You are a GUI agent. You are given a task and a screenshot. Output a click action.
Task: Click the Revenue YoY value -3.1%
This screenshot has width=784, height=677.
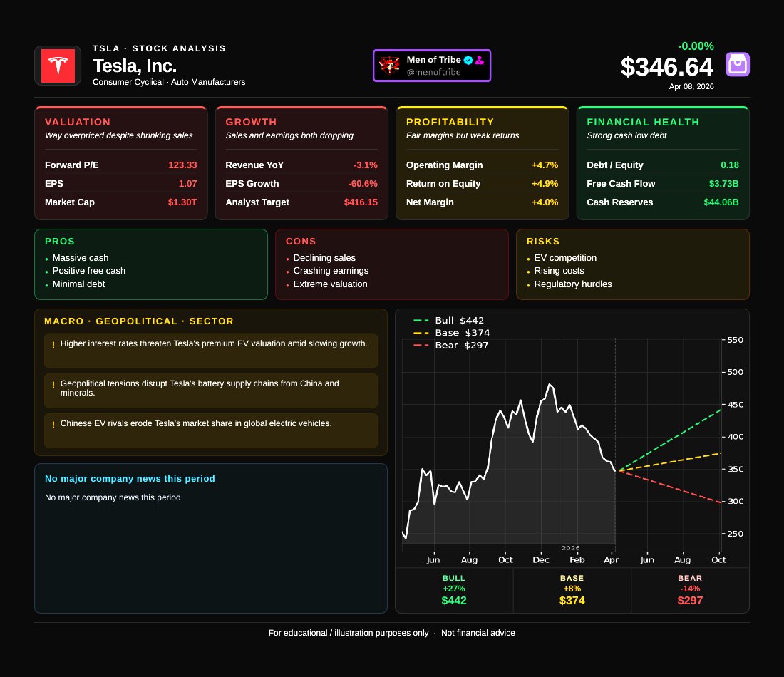point(365,165)
